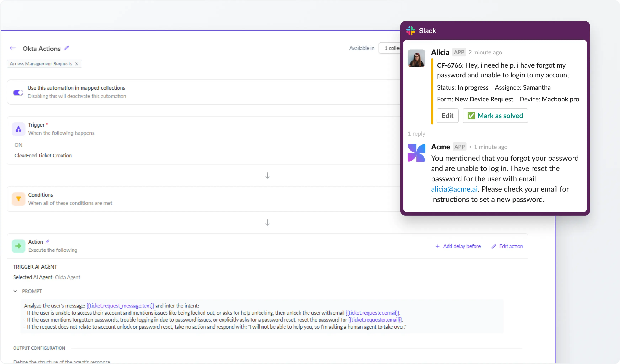
Task: Edit the Okta Actions title pencil
Action: pyautogui.click(x=66, y=48)
